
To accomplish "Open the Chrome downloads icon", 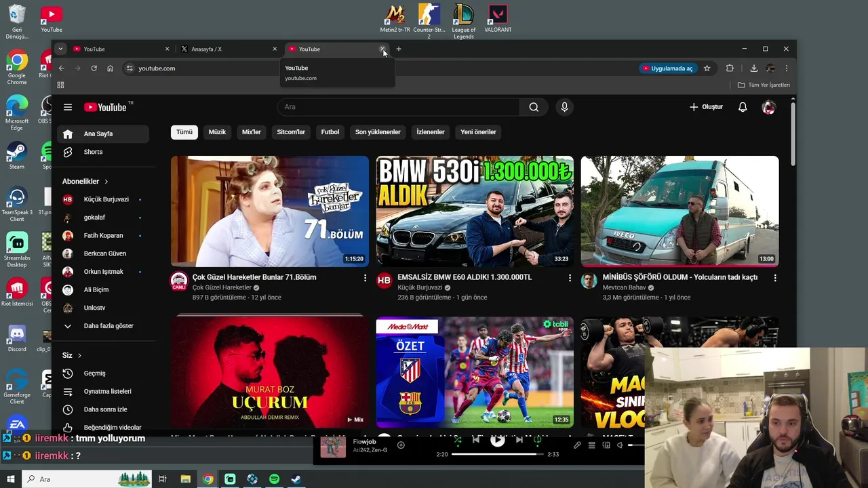I will (x=753, y=68).
